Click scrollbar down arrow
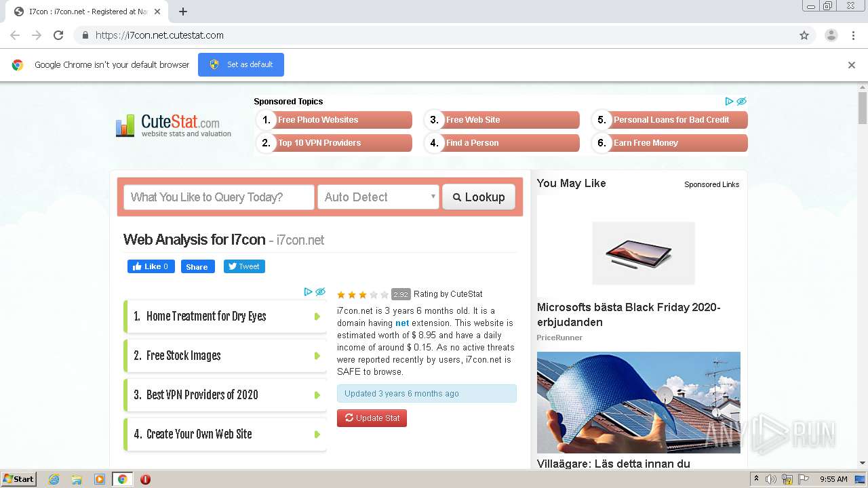 pos(863,463)
